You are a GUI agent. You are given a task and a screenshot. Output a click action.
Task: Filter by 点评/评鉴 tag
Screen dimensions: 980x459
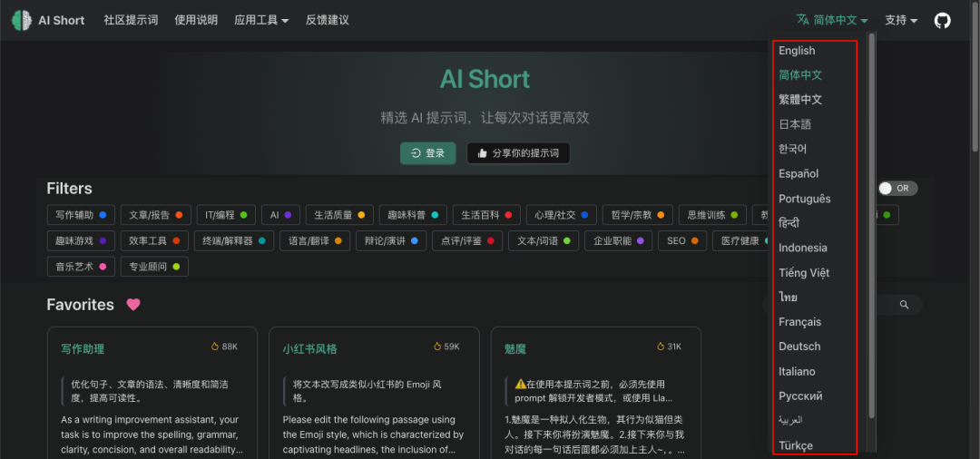coord(467,240)
